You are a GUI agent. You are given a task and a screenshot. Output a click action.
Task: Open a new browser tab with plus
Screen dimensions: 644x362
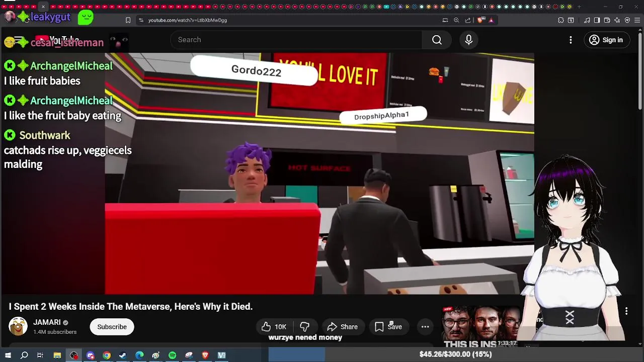coord(579,7)
